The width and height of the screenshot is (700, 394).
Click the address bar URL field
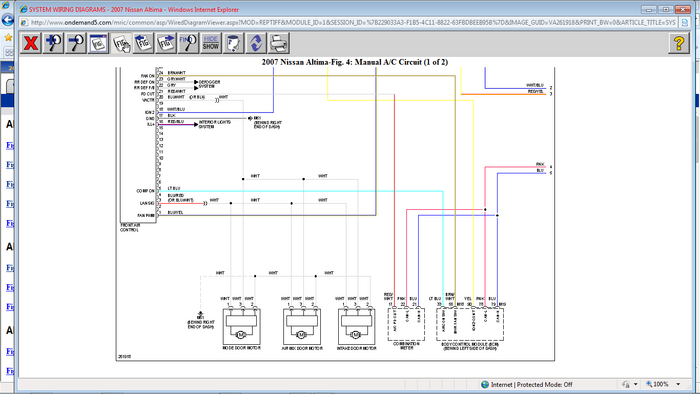click(x=353, y=22)
